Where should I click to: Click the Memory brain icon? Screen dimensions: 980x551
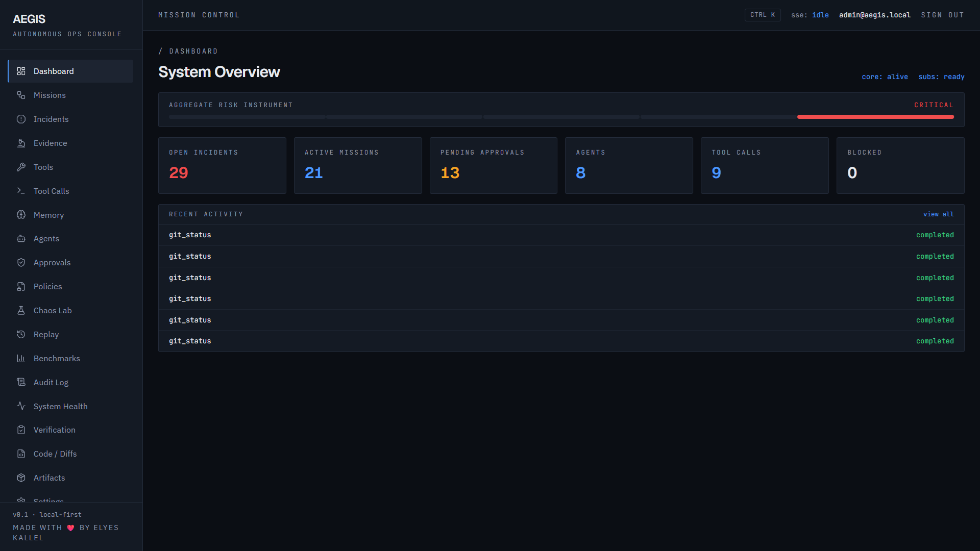click(x=21, y=215)
